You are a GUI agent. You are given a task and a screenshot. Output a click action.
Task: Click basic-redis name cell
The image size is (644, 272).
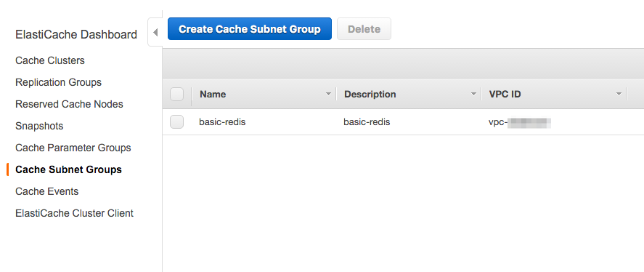coord(222,121)
